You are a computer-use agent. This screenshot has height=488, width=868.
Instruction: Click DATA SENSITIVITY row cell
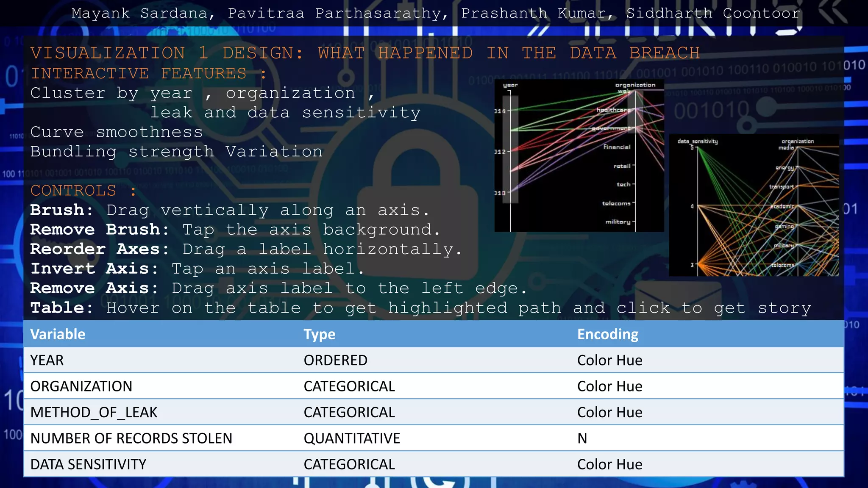(x=88, y=464)
